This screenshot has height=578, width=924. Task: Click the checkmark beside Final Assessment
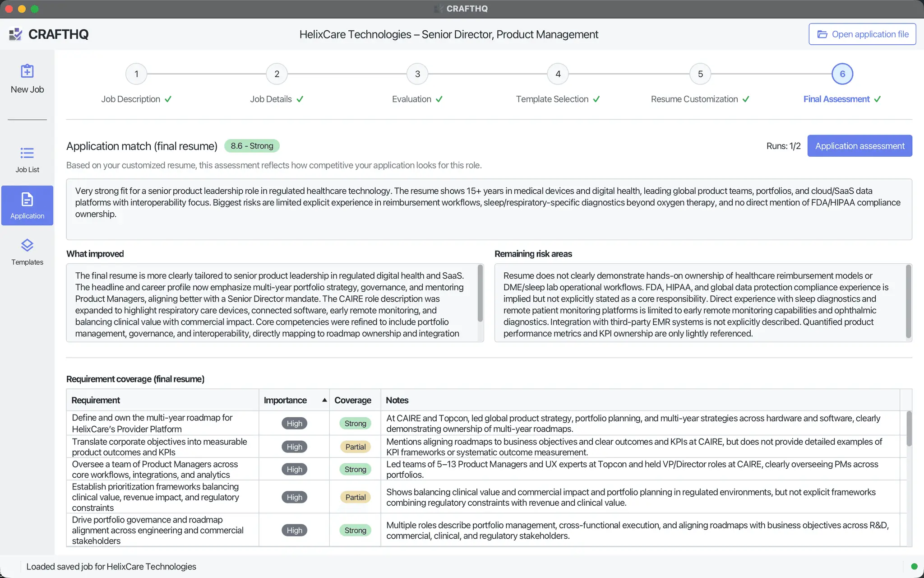877,99
